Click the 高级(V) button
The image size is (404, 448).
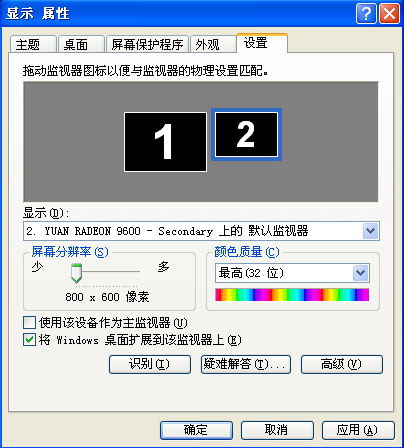(x=342, y=364)
